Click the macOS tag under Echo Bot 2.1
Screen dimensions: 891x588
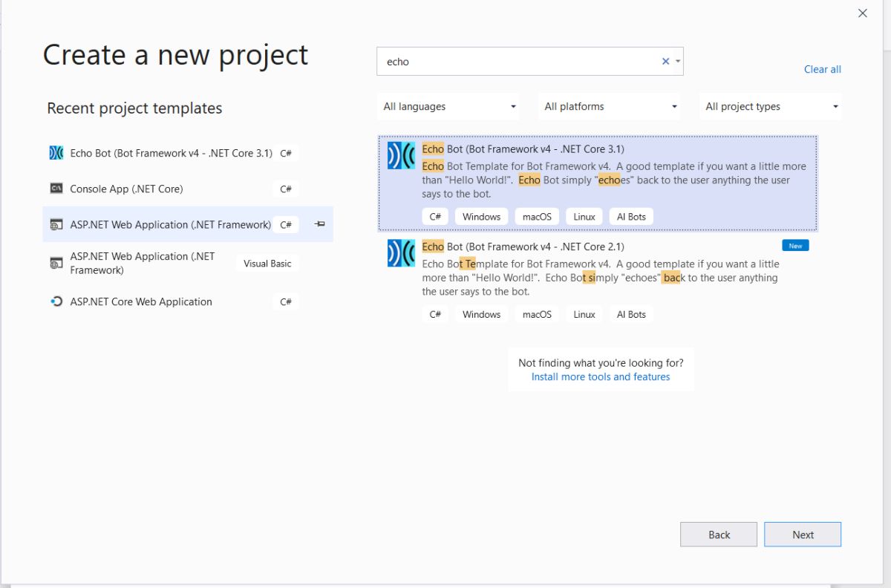(537, 314)
